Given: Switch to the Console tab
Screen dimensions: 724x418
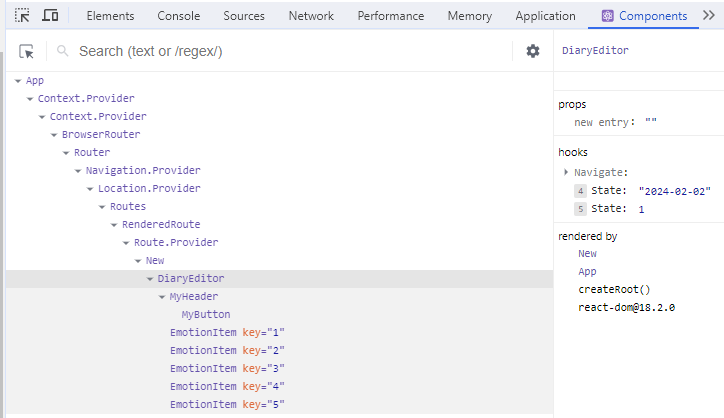Looking at the screenshot, I should [x=179, y=16].
